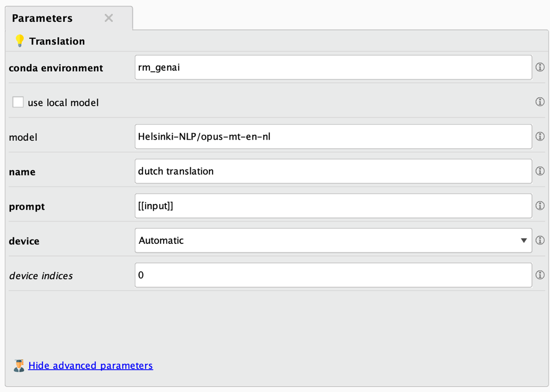Click the info icon for device indices
The height and width of the screenshot is (392, 550).
click(540, 275)
